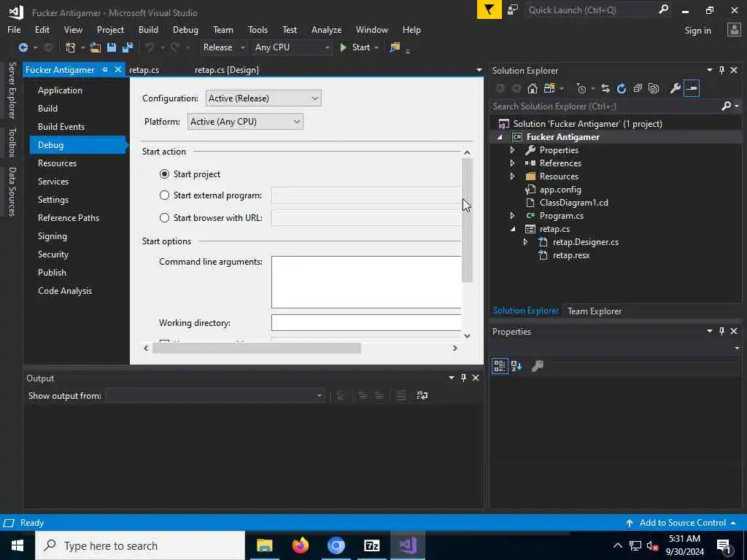Open the Any CPU solution platform dropdown
Image resolution: width=747 pixels, height=560 pixels.
pos(292,47)
